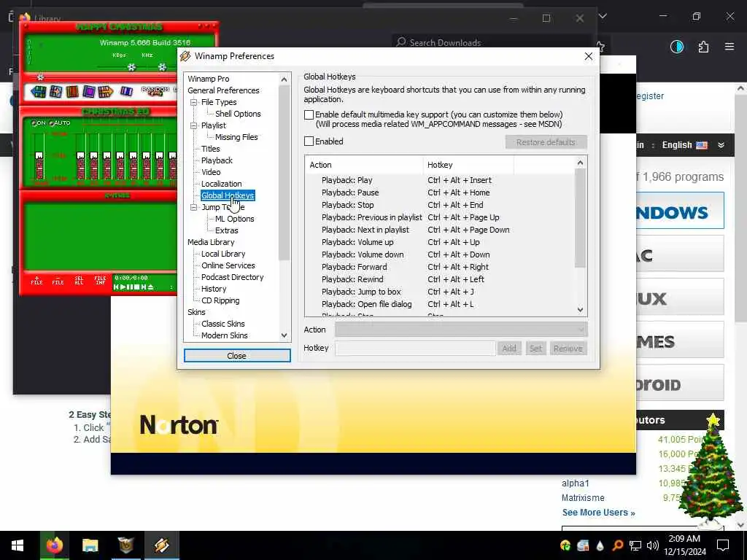Click the Windows Start button
The image size is (747, 560).
pos(18,545)
